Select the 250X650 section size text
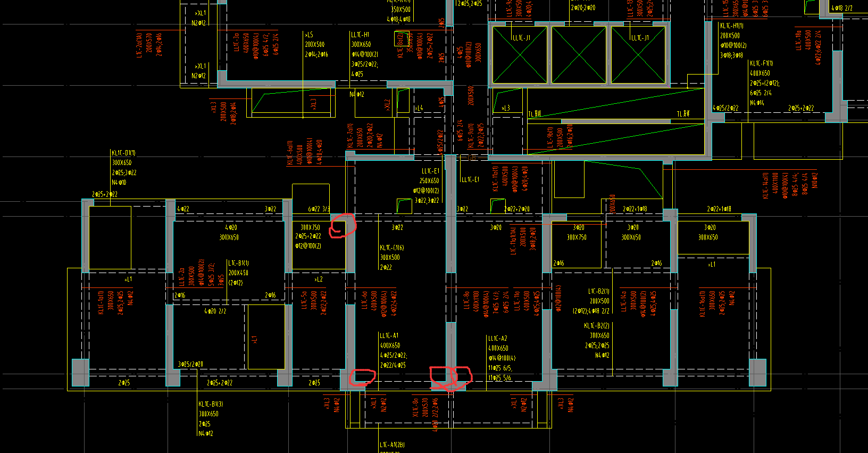Viewport: 868px width, 453px height. (x=429, y=181)
